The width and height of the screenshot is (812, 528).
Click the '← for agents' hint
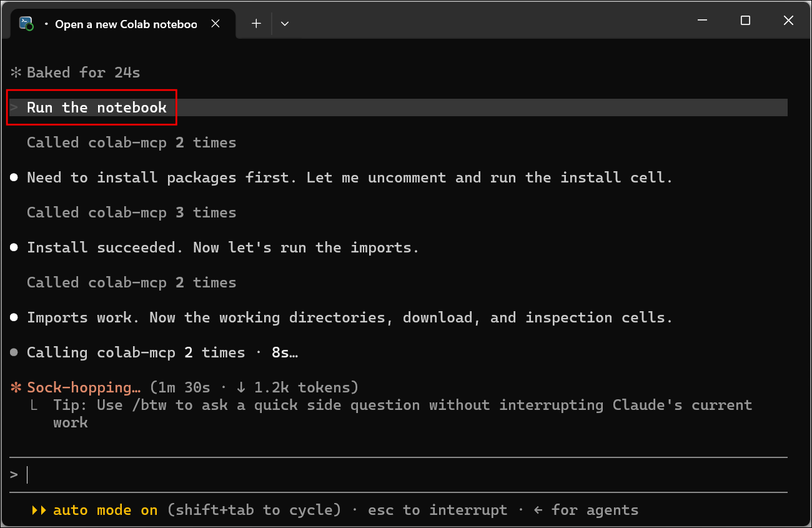(x=586, y=510)
